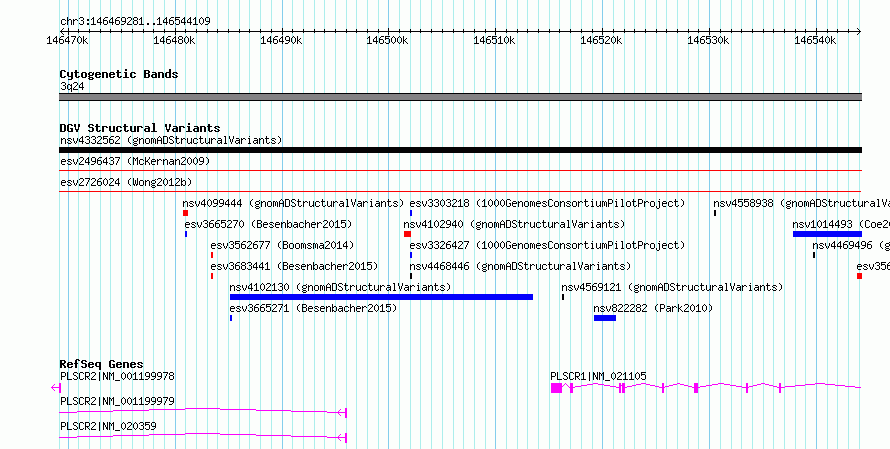Select the esv2726024 Wong2012b red line

460,192
